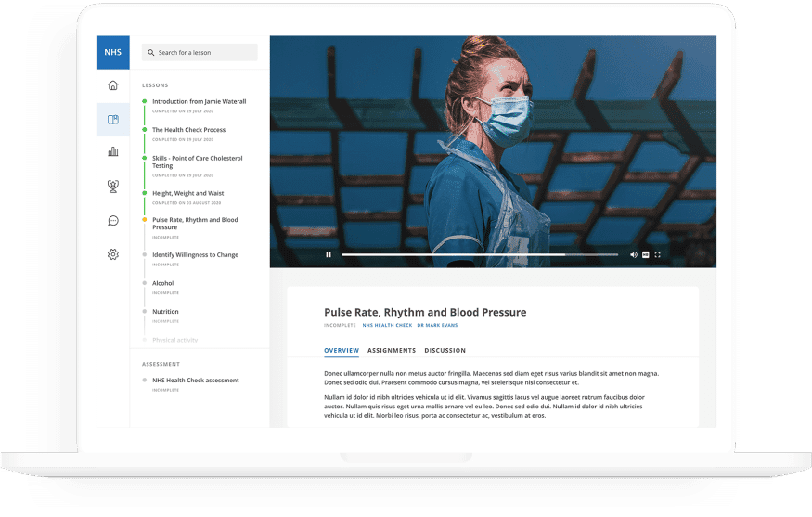This screenshot has width=812, height=517.
Task: Open the NHS Health Check assessment item
Action: (195, 381)
